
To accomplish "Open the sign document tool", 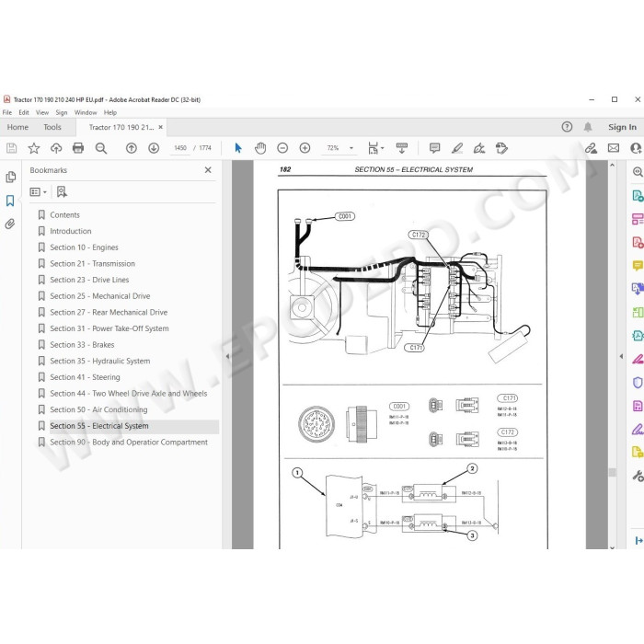I will (479, 148).
